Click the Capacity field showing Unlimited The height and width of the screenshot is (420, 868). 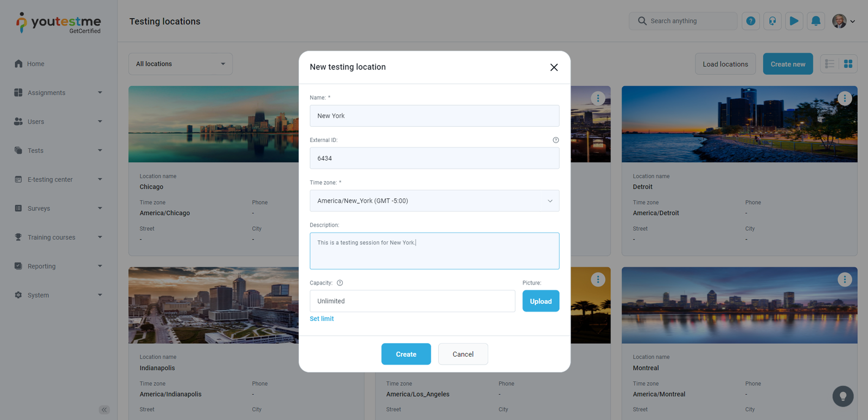[x=412, y=301]
